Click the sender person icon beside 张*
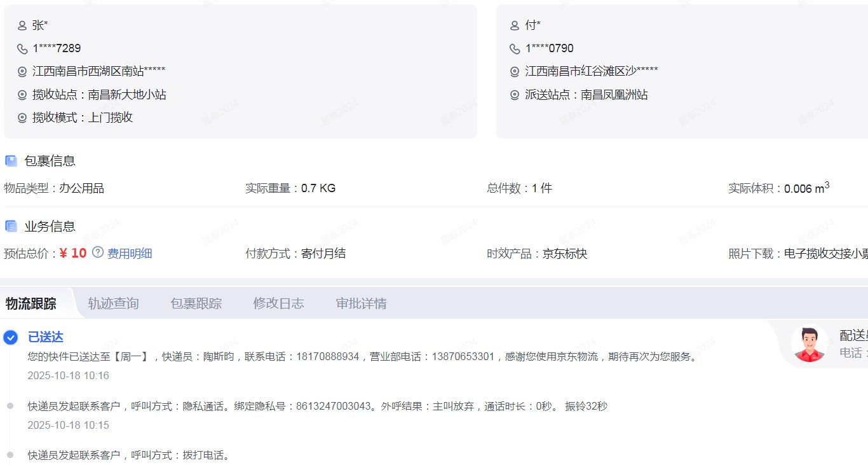The image size is (868, 465). pyautogui.click(x=22, y=26)
